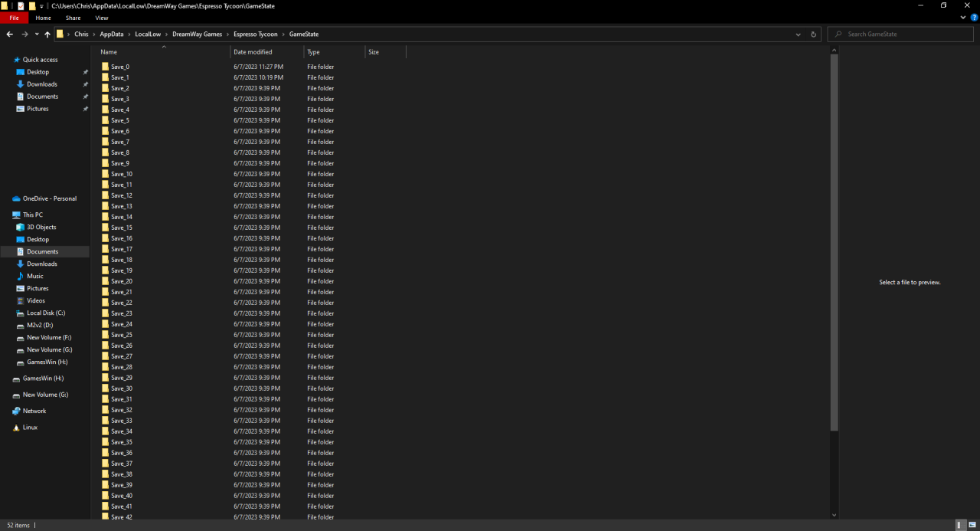The width and height of the screenshot is (980, 531).
Task: Navigate to Espresso Tycoon in breadcrumb
Action: (255, 34)
